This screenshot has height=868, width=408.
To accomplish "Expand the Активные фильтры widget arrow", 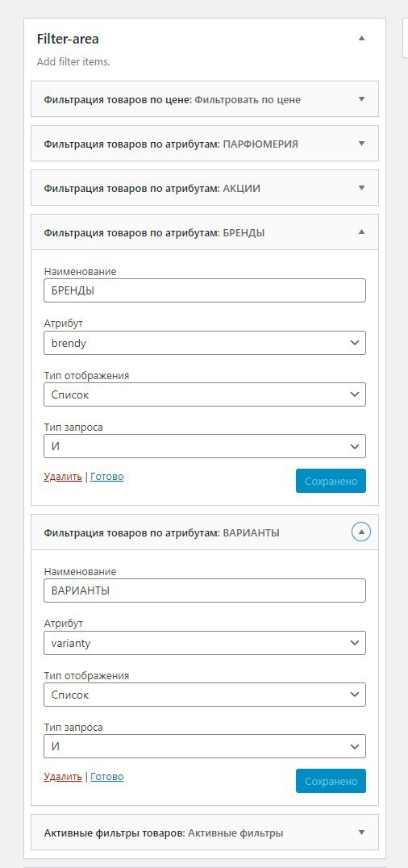I will click(361, 832).
